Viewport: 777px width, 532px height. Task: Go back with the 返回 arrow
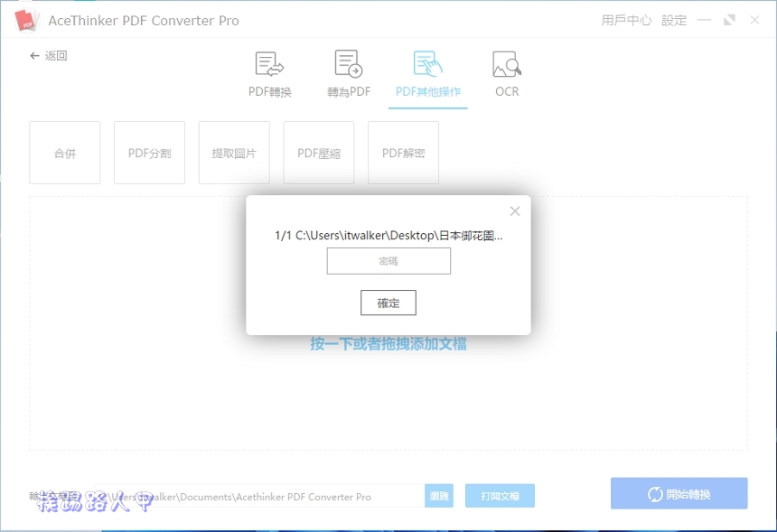pyautogui.click(x=48, y=55)
